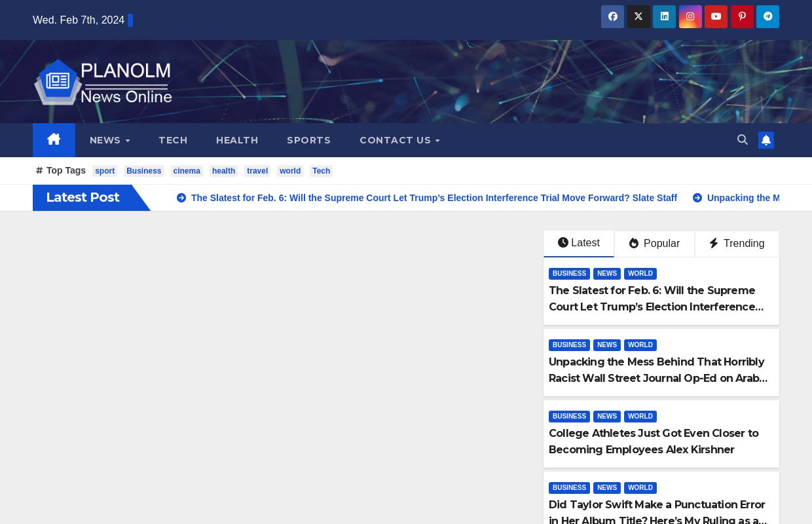Click the notification bell icon
This screenshot has width=812, height=524.
(766, 140)
